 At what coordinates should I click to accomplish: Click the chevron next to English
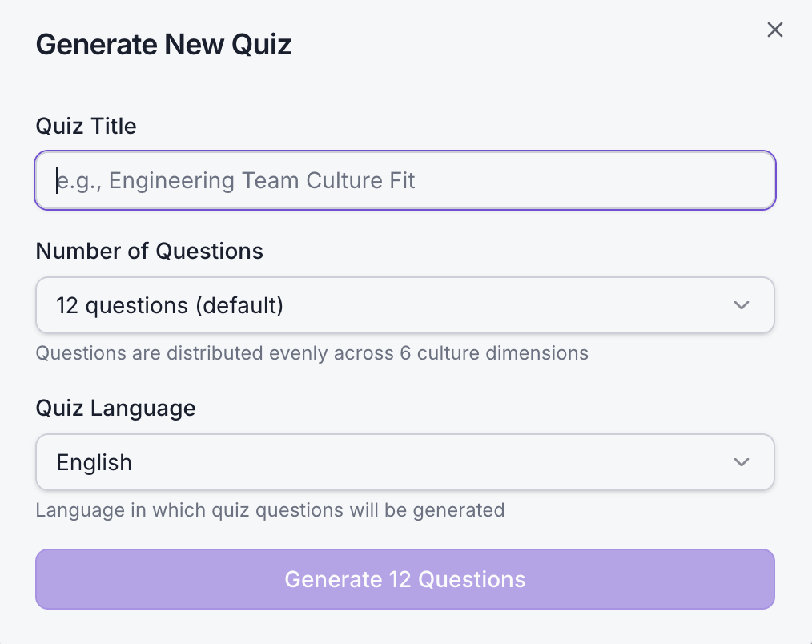click(741, 462)
